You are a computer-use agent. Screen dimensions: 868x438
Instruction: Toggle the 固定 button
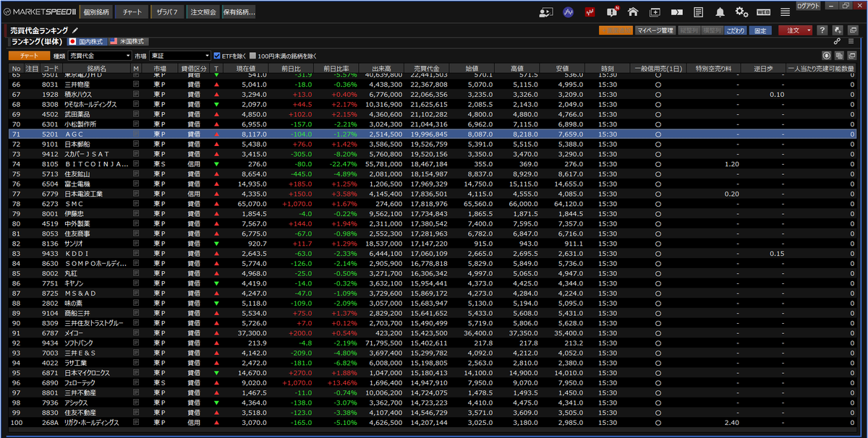pyautogui.click(x=759, y=30)
